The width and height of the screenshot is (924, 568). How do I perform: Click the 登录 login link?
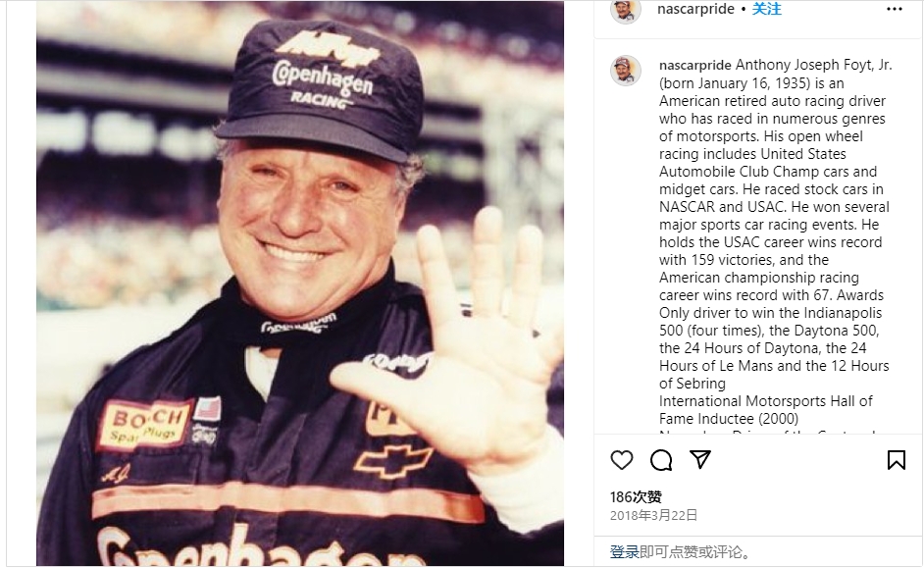[624, 552]
